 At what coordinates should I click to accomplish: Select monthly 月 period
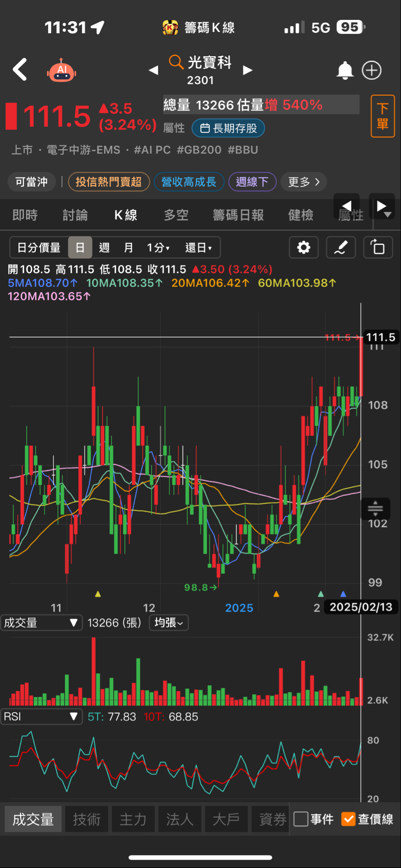click(129, 247)
